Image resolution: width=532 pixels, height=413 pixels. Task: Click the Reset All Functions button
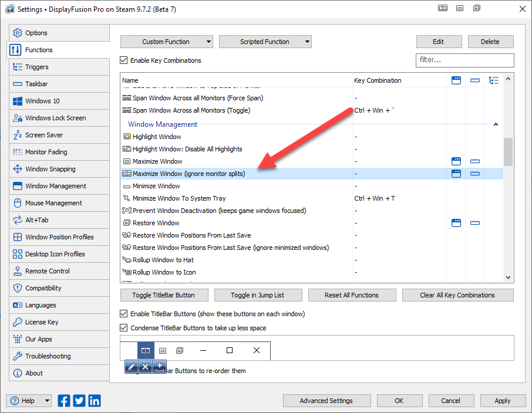(x=352, y=295)
